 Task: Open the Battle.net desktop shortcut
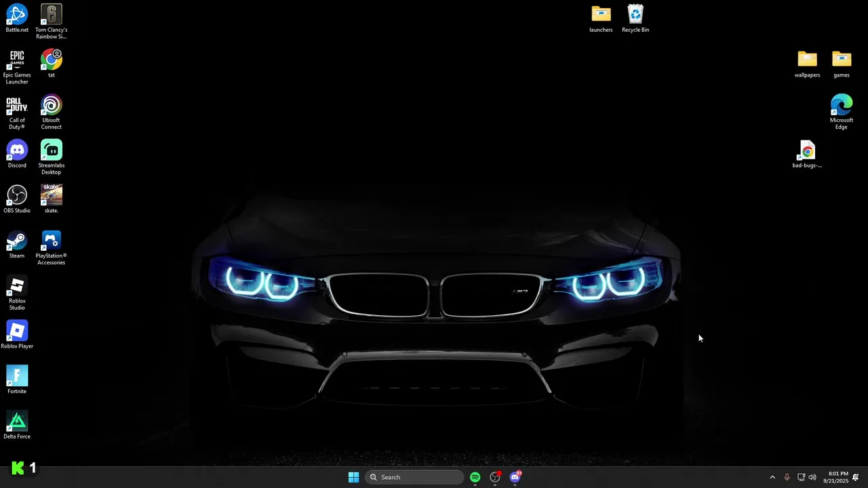click(x=17, y=18)
